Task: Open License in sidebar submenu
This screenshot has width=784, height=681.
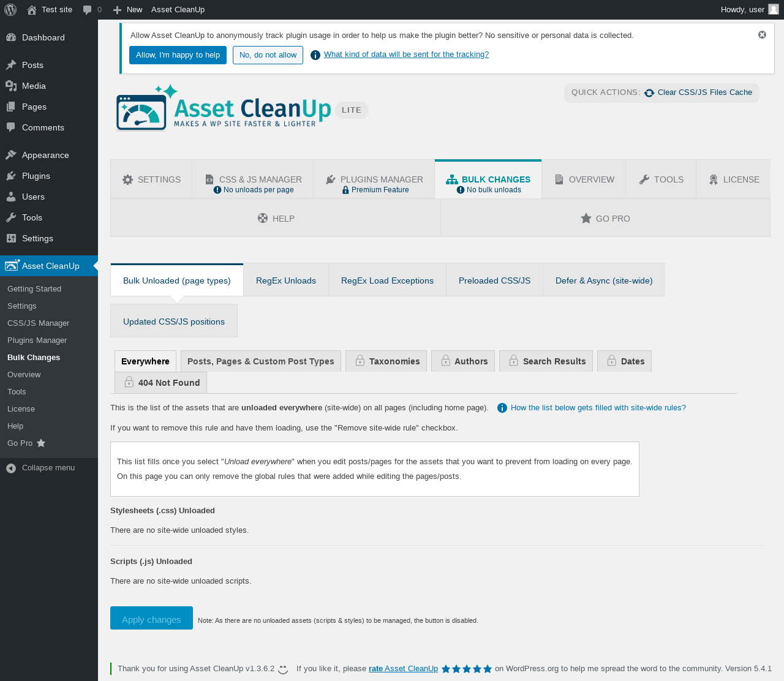Action: tap(21, 409)
